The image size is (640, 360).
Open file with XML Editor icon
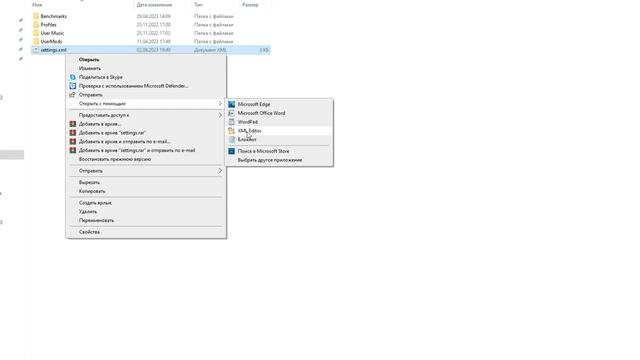click(x=231, y=131)
